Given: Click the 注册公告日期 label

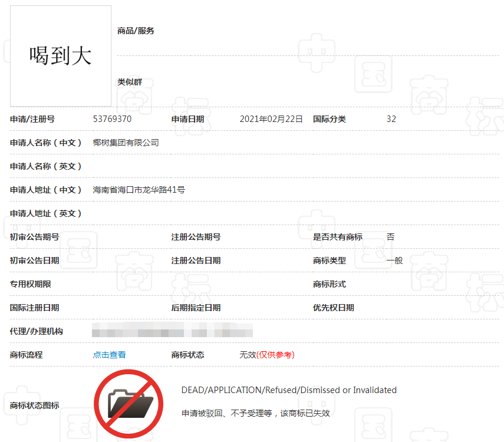Looking at the screenshot, I should coord(196,260).
